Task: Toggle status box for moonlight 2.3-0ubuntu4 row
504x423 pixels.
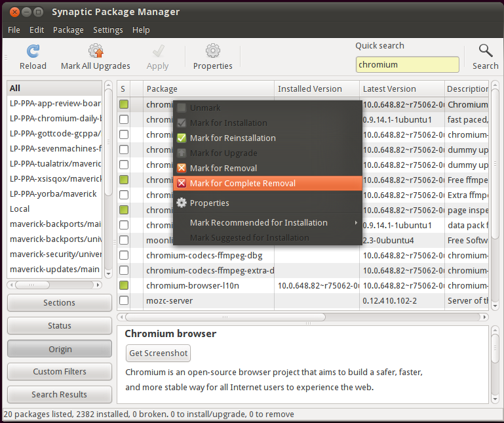Action: tap(124, 240)
